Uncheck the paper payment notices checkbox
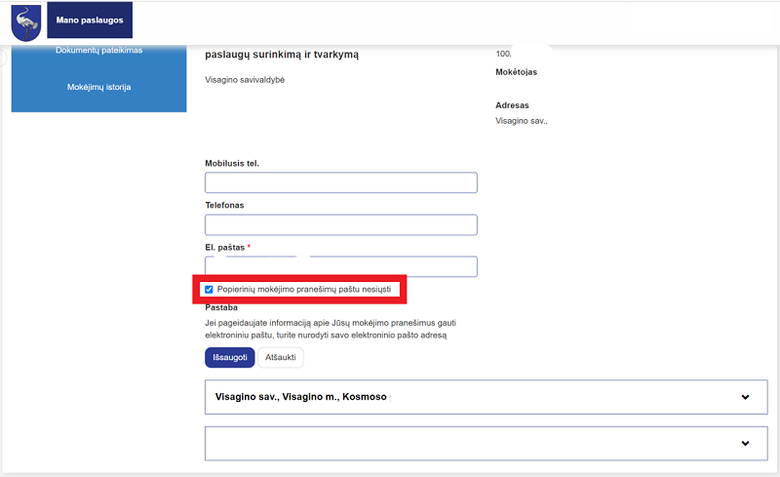 [x=209, y=289]
